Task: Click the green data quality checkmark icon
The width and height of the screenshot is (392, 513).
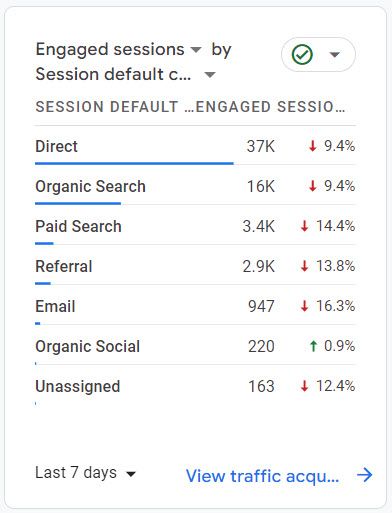Action: point(302,55)
